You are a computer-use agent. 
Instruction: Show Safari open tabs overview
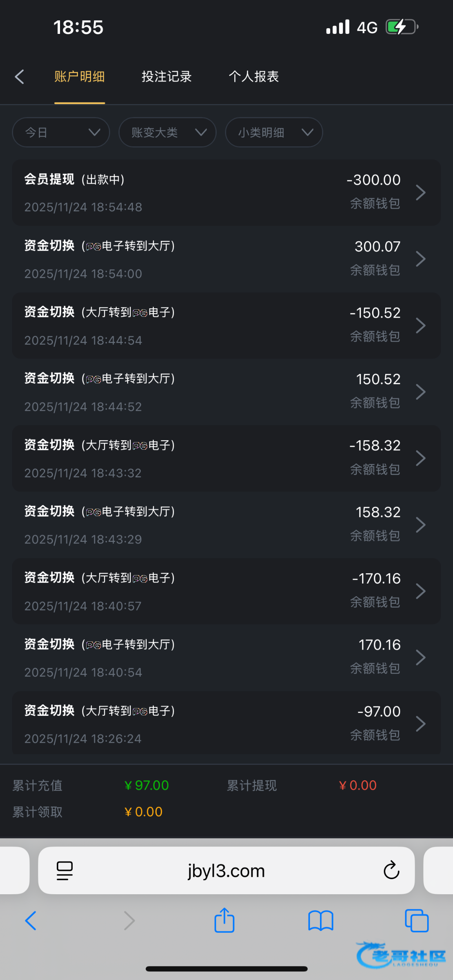click(416, 921)
